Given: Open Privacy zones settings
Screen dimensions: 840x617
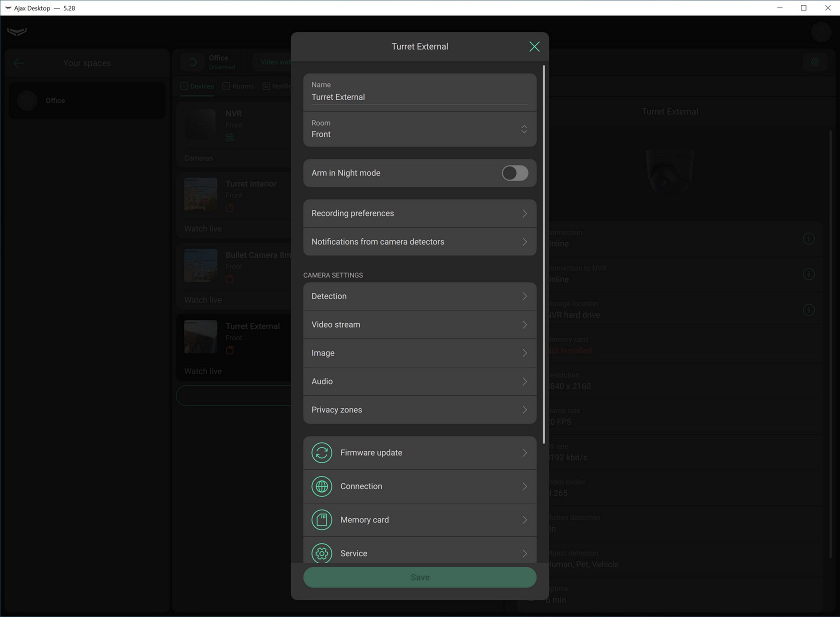Looking at the screenshot, I should coord(419,409).
